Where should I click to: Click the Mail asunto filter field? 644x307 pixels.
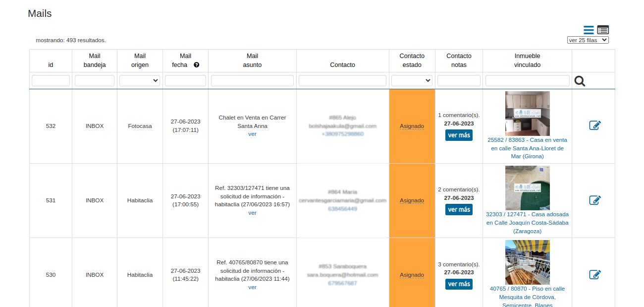point(252,80)
